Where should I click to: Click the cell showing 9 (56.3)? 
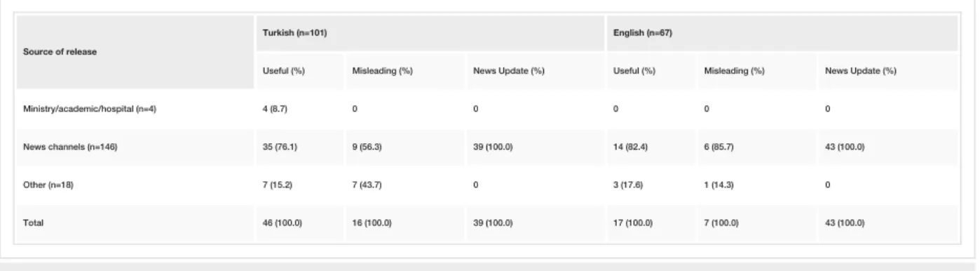click(x=405, y=147)
